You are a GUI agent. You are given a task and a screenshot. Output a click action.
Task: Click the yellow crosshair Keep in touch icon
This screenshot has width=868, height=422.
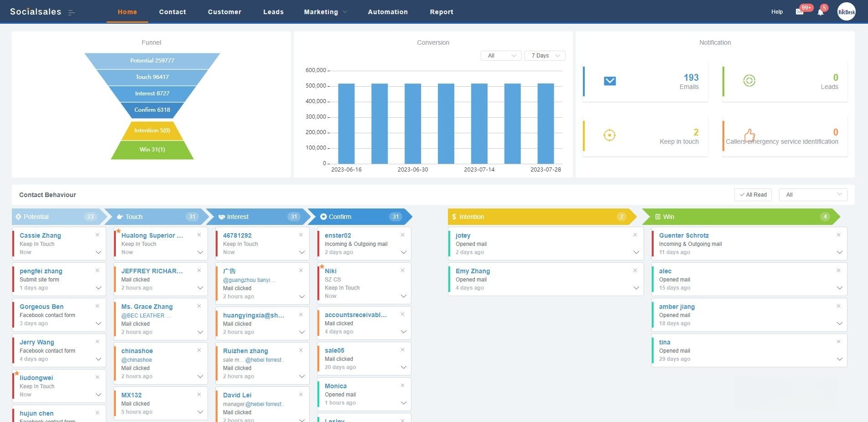pyautogui.click(x=609, y=135)
